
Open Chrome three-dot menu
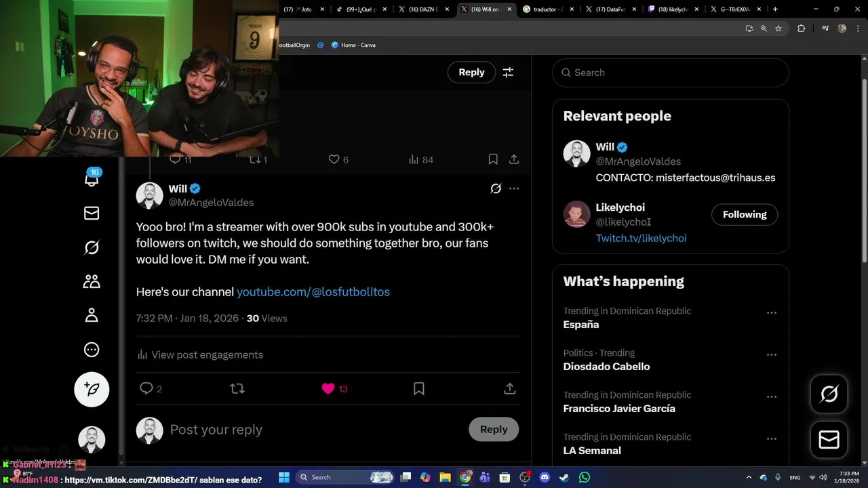pyautogui.click(x=857, y=28)
